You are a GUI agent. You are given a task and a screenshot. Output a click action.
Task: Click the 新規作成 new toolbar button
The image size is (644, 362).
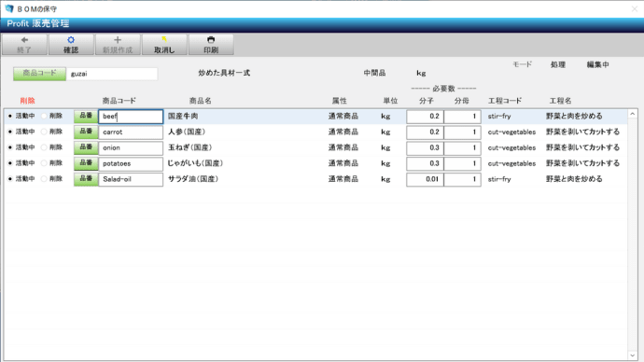coord(118,45)
